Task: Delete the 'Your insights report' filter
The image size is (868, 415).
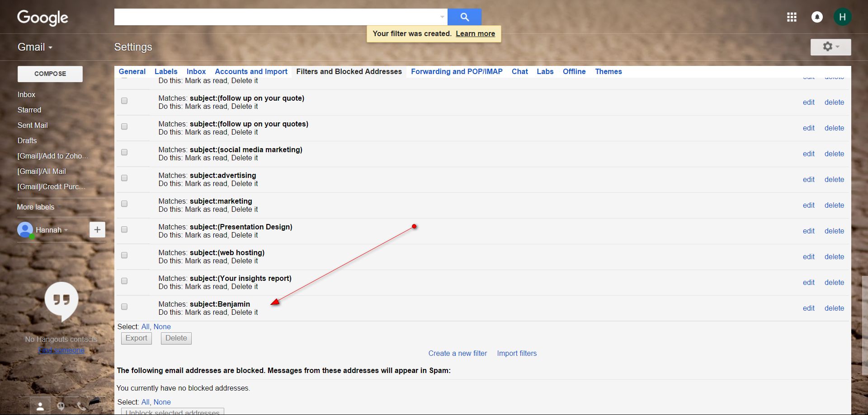Action: [834, 282]
